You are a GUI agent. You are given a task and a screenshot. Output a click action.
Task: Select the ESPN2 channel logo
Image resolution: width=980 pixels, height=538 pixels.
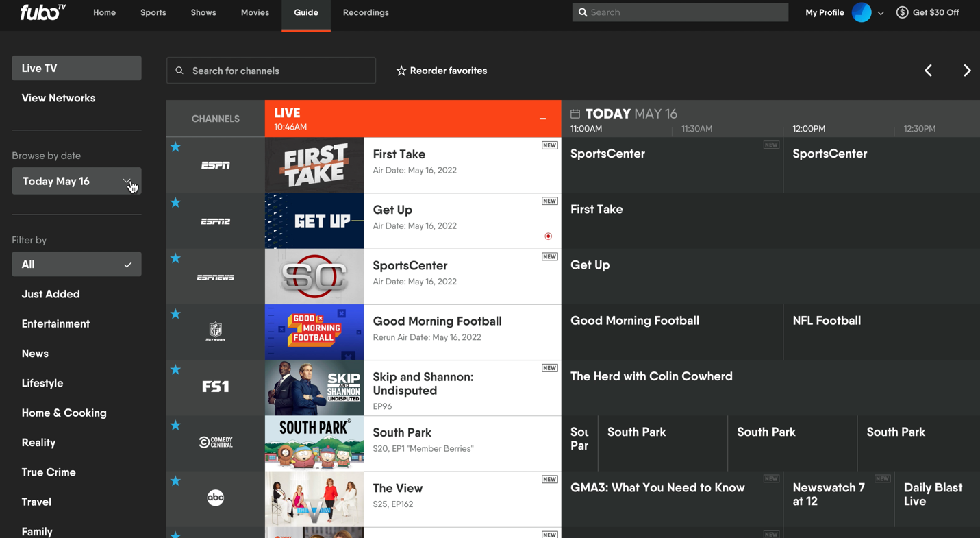click(x=216, y=221)
